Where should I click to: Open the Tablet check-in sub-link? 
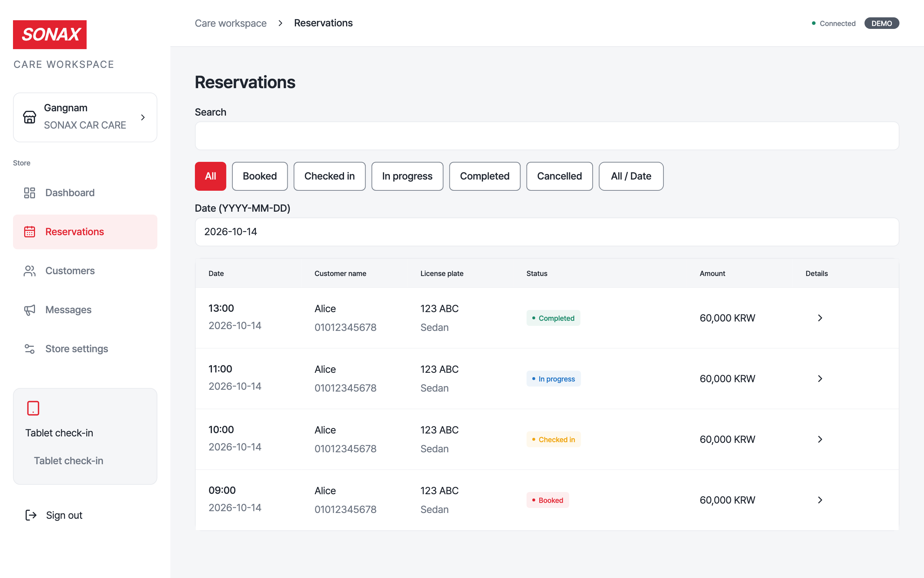(x=68, y=461)
